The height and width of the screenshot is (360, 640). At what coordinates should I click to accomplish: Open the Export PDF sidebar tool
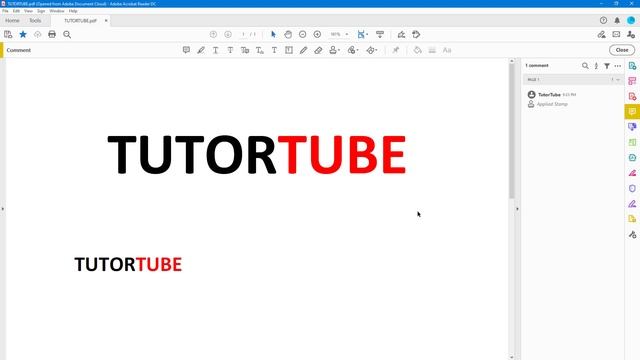[x=632, y=66]
